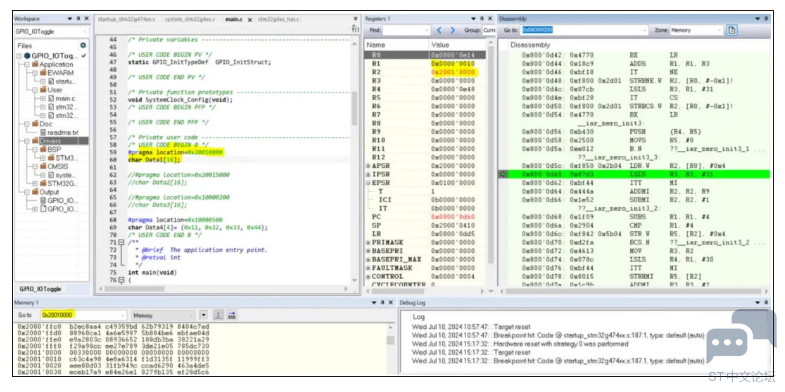785x392 pixels.
Task: Collapse the code fold at line 71
Action: (x=120, y=242)
